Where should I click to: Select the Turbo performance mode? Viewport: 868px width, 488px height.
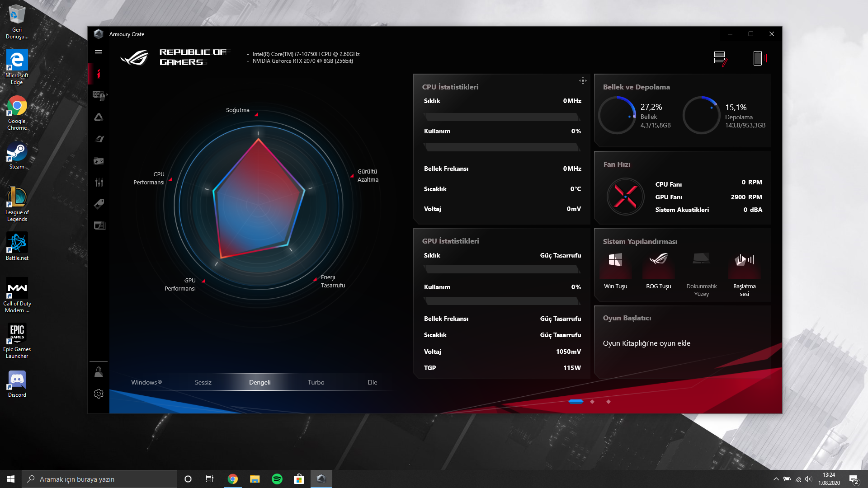pos(316,382)
